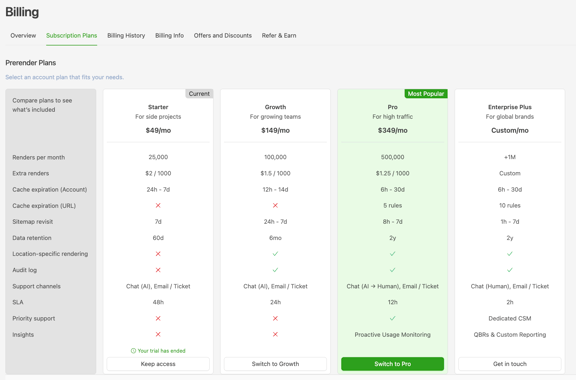Open the Overview tab

click(x=23, y=36)
